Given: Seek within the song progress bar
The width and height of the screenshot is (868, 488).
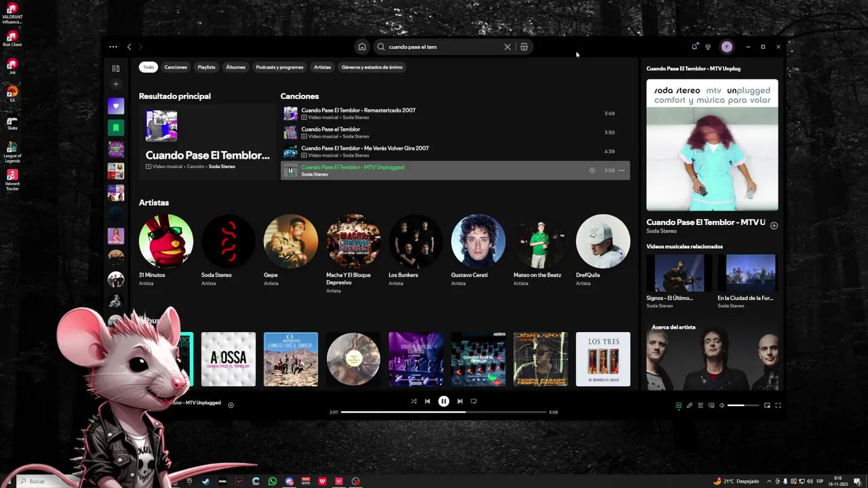Looking at the screenshot, I should pos(443,412).
